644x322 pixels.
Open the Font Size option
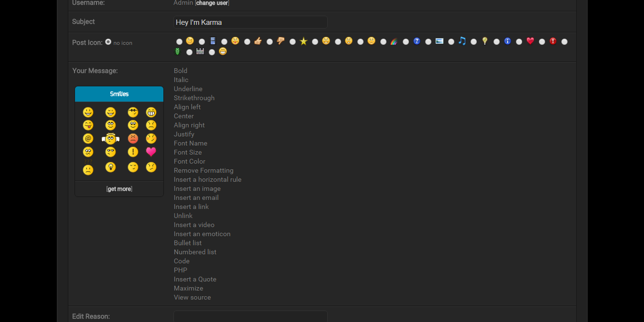point(188,152)
